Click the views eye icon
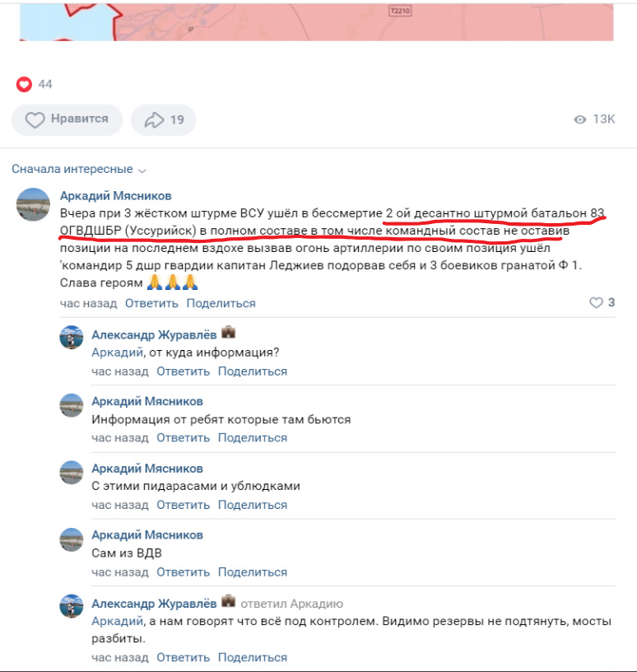Image resolution: width=637 pixels, height=672 pixels. (x=579, y=119)
